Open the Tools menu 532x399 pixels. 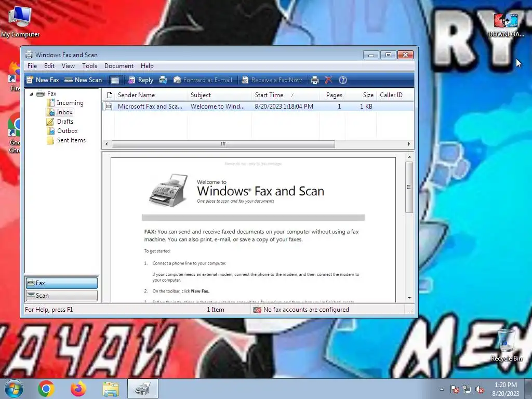click(x=89, y=66)
